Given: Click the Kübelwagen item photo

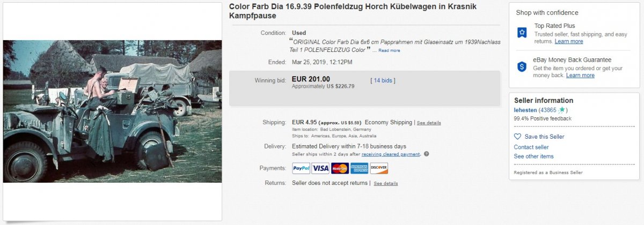Looking at the screenshot, I should click(x=112, y=111).
